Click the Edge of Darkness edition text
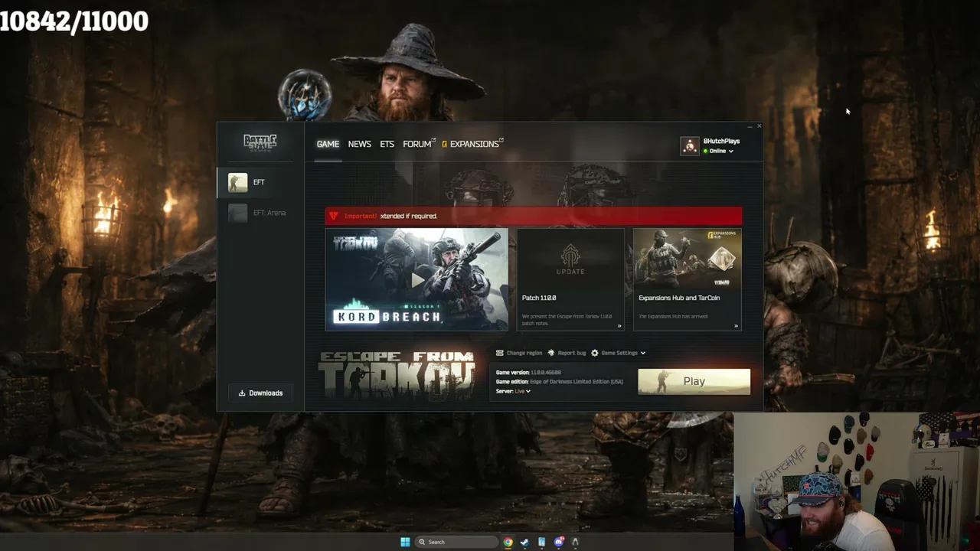This screenshot has width=980, height=551. [x=577, y=382]
